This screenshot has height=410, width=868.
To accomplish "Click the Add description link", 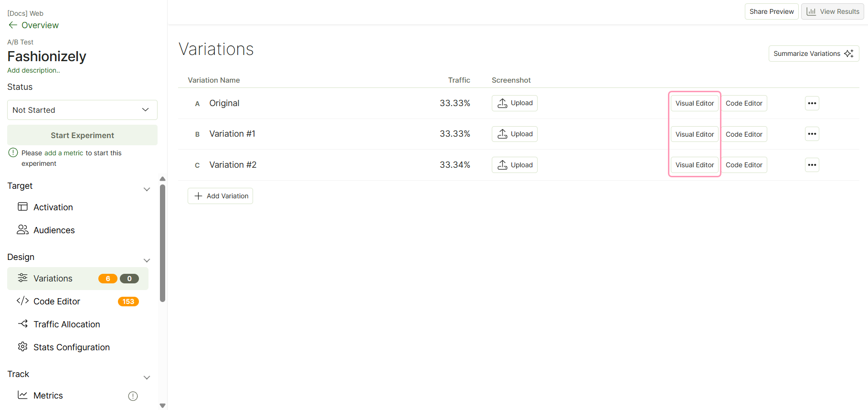I will [x=33, y=70].
